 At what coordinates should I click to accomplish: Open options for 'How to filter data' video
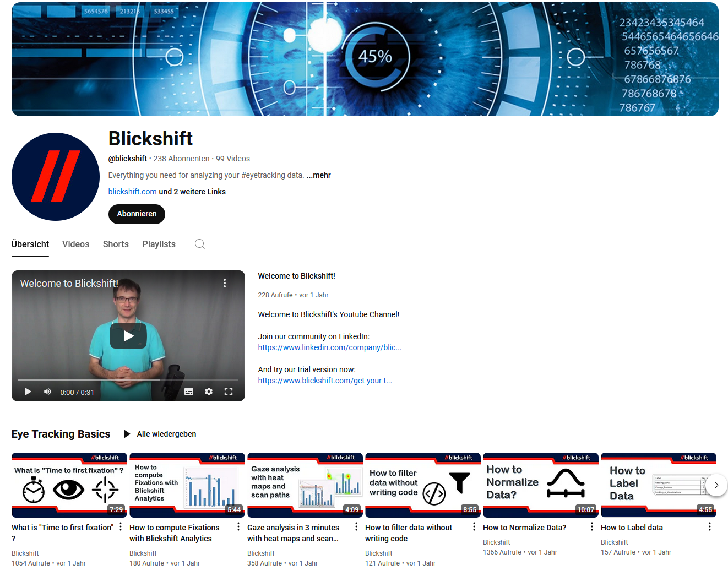pos(474,527)
